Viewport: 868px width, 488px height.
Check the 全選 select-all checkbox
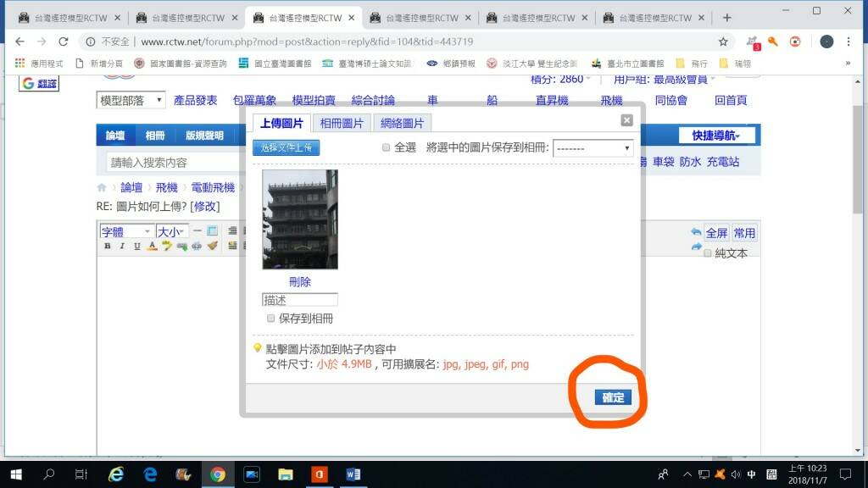pos(386,147)
